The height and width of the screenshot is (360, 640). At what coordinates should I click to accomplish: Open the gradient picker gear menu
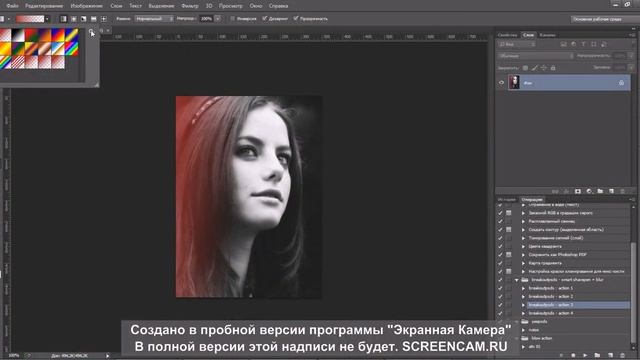click(91, 31)
